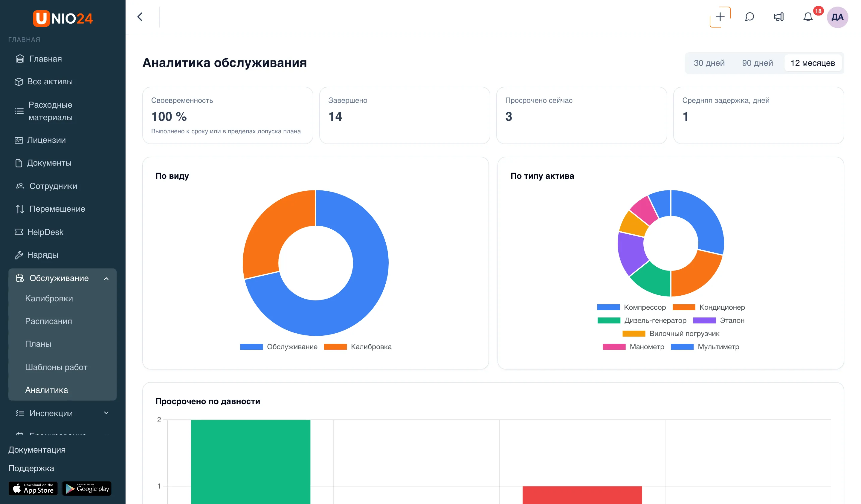Click the Просрочено сейчас card
Image resolution: width=861 pixels, height=504 pixels.
(x=581, y=115)
